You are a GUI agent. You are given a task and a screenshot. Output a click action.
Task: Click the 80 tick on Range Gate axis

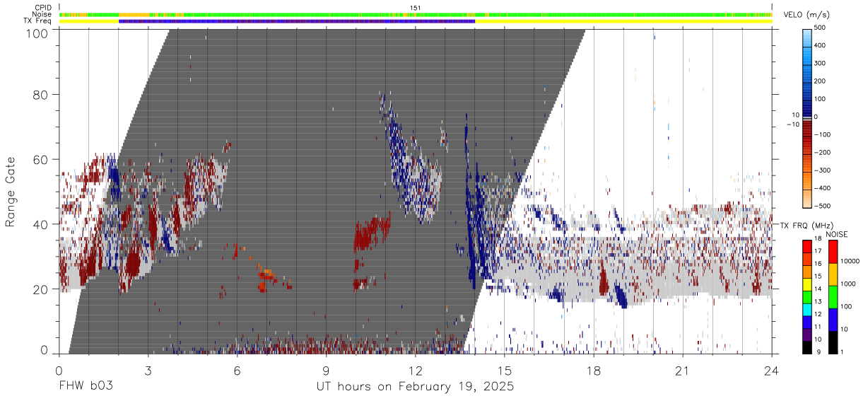click(x=41, y=94)
